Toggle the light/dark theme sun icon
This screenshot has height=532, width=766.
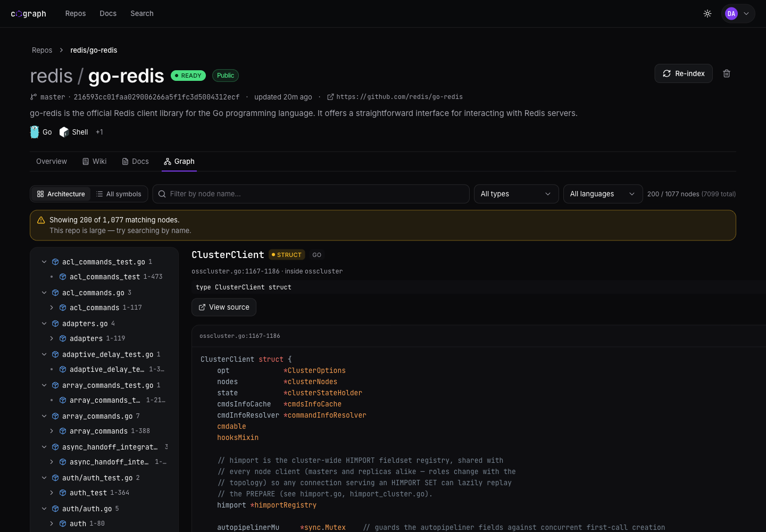pyautogui.click(x=707, y=14)
